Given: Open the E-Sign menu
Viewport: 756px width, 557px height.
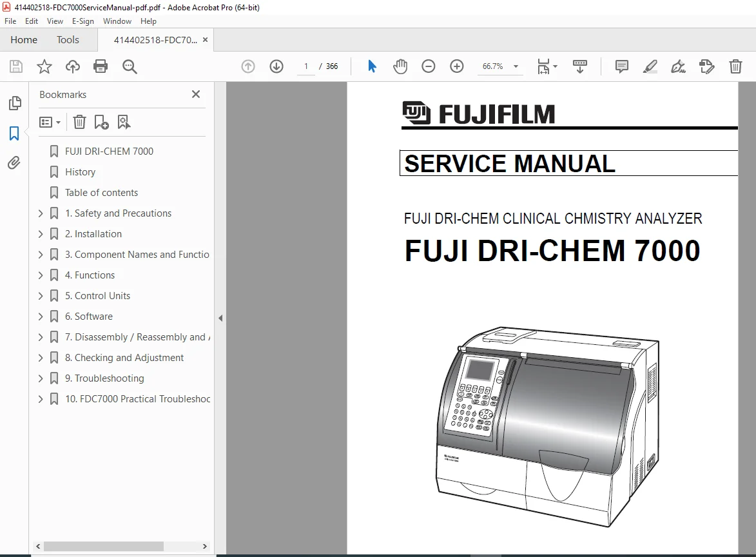Looking at the screenshot, I should (83, 21).
